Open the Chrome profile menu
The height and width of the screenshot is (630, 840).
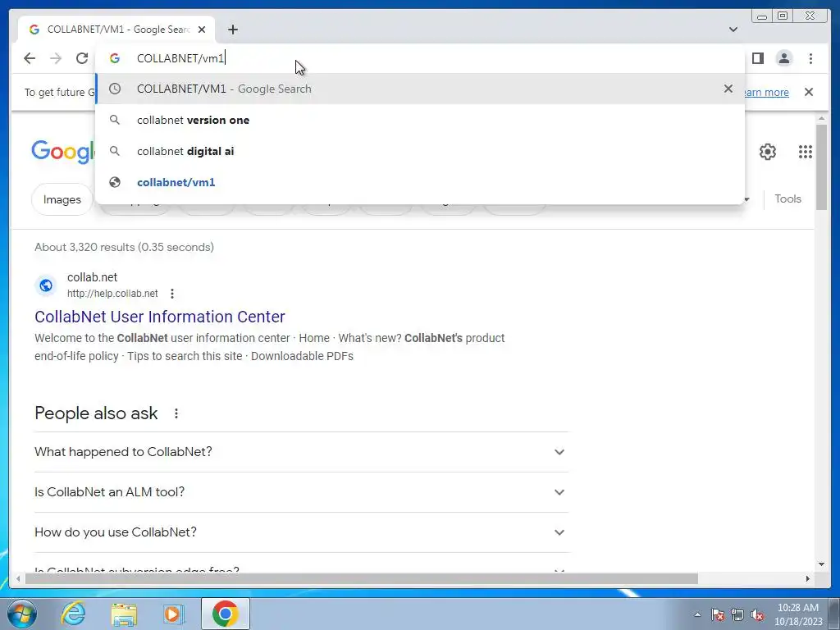(x=783, y=58)
